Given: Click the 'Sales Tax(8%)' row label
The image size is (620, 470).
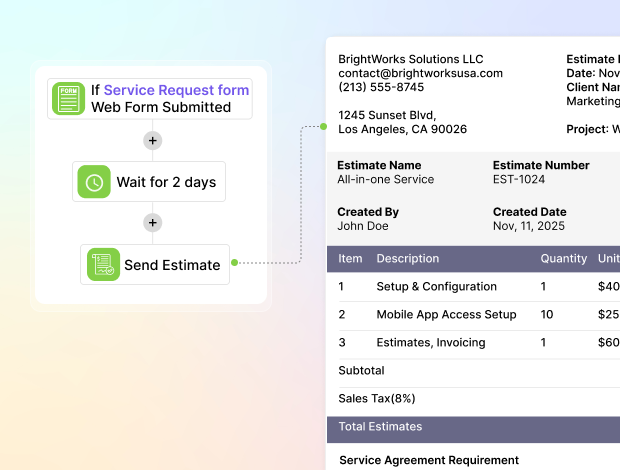Looking at the screenshot, I should tap(377, 398).
